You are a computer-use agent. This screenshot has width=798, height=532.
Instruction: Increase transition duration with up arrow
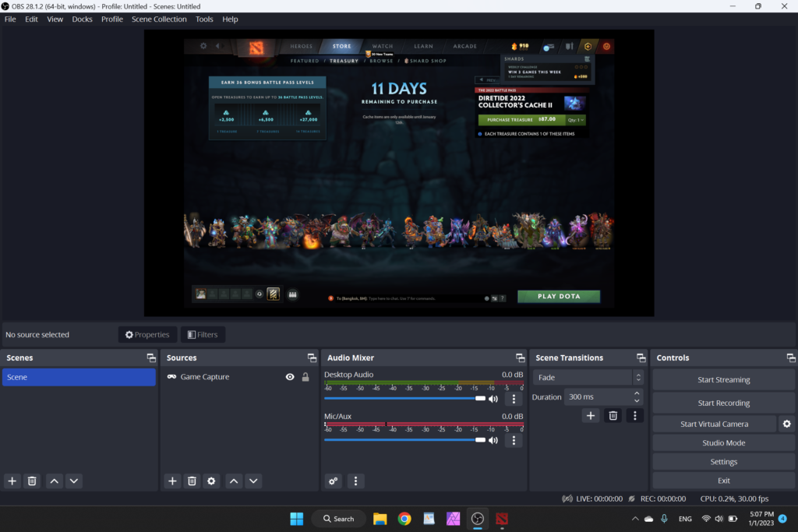(x=637, y=393)
